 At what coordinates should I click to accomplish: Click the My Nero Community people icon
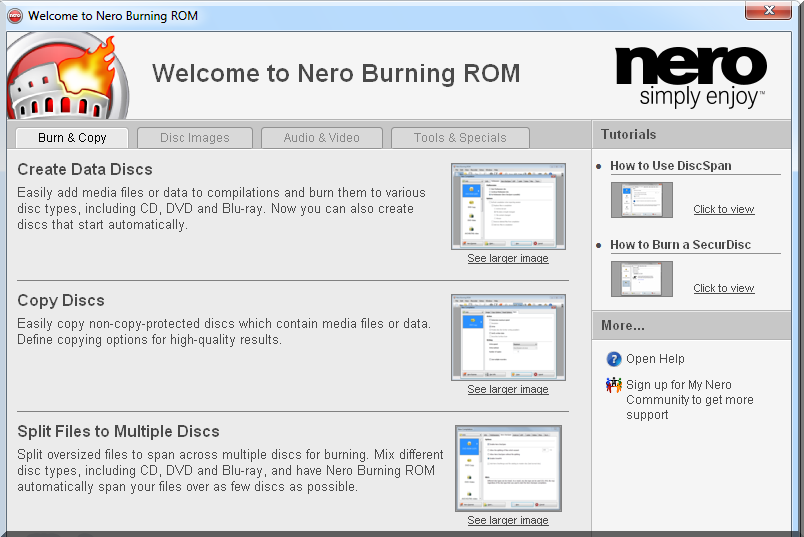[x=614, y=385]
